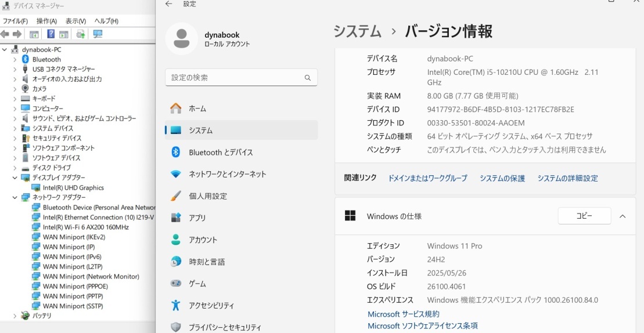644x333 pixels.
Task: Click the バッテリ battery icon in tree
Action: pyautogui.click(x=26, y=316)
